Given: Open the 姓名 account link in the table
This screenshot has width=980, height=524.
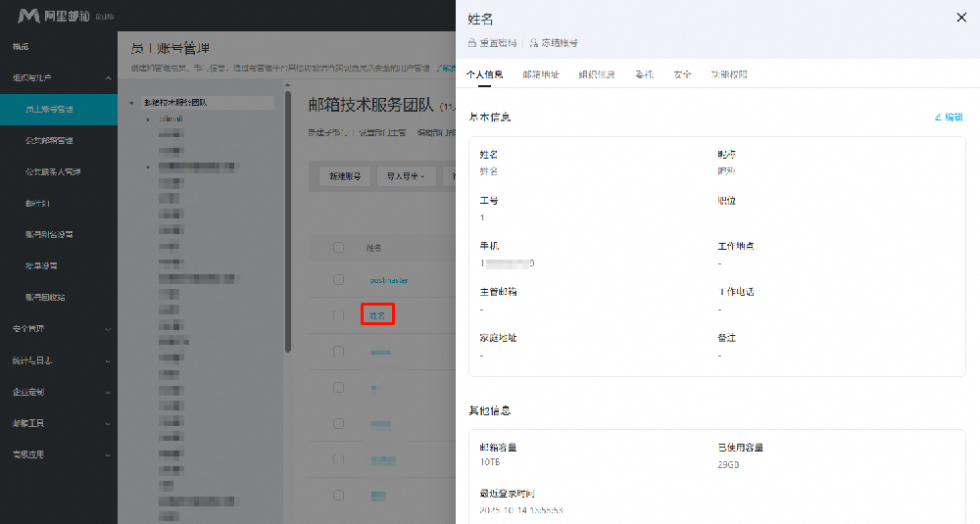Looking at the screenshot, I should [377, 315].
